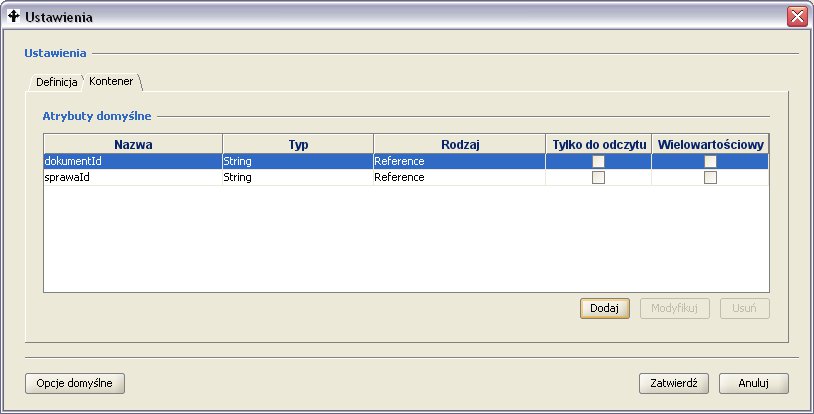
Task: Toggle Wielowartościowy checkbox for dokumentId
Action: tap(710, 161)
